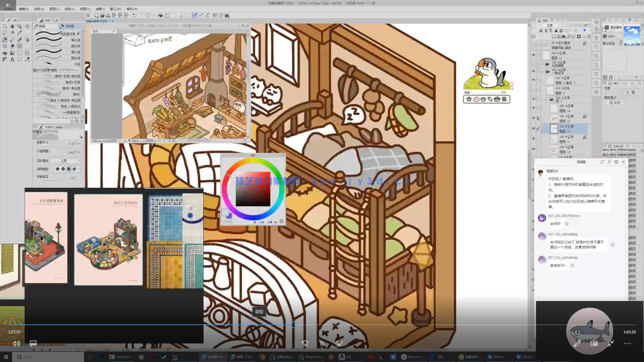Select the text tool A
The height and width of the screenshot is (362, 644).
pos(12,60)
